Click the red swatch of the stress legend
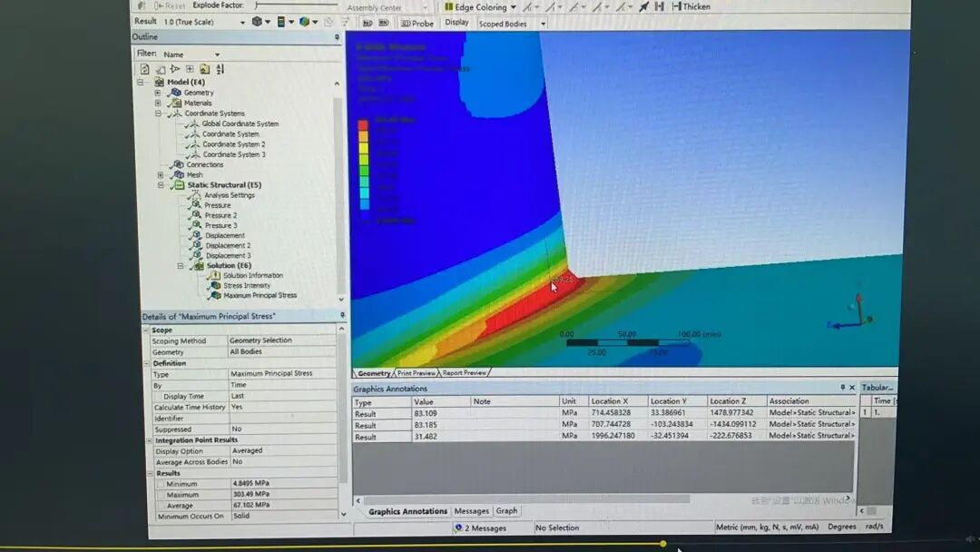The width and height of the screenshot is (980, 552). (x=362, y=125)
